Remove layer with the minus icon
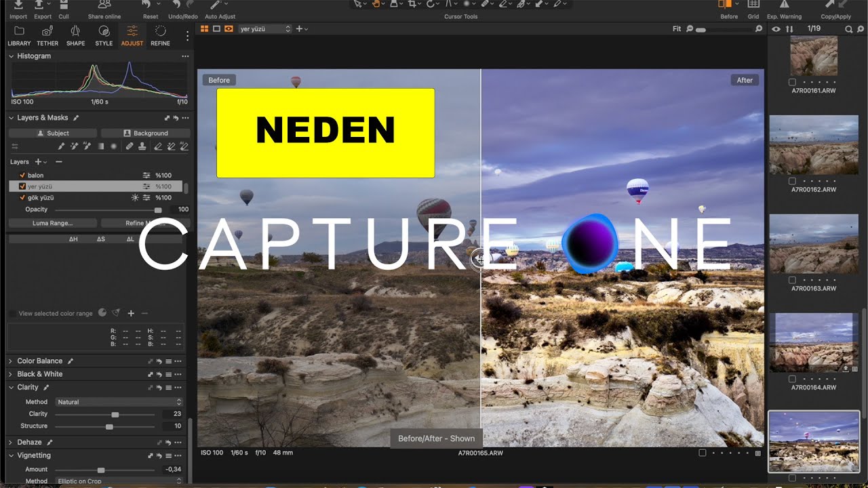 click(59, 162)
